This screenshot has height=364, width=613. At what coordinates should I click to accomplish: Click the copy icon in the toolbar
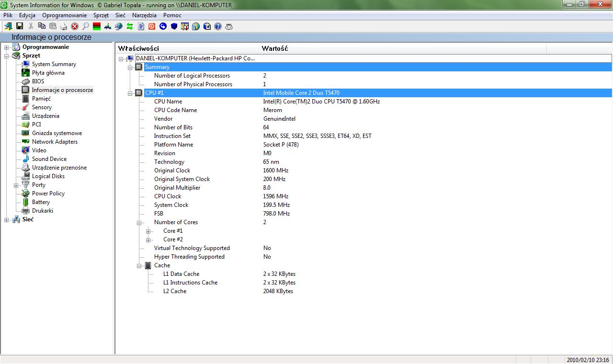[42, 26]
